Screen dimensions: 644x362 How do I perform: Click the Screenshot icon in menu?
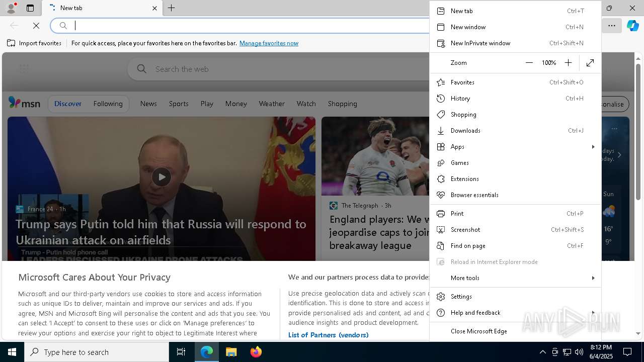pos(441,230)
